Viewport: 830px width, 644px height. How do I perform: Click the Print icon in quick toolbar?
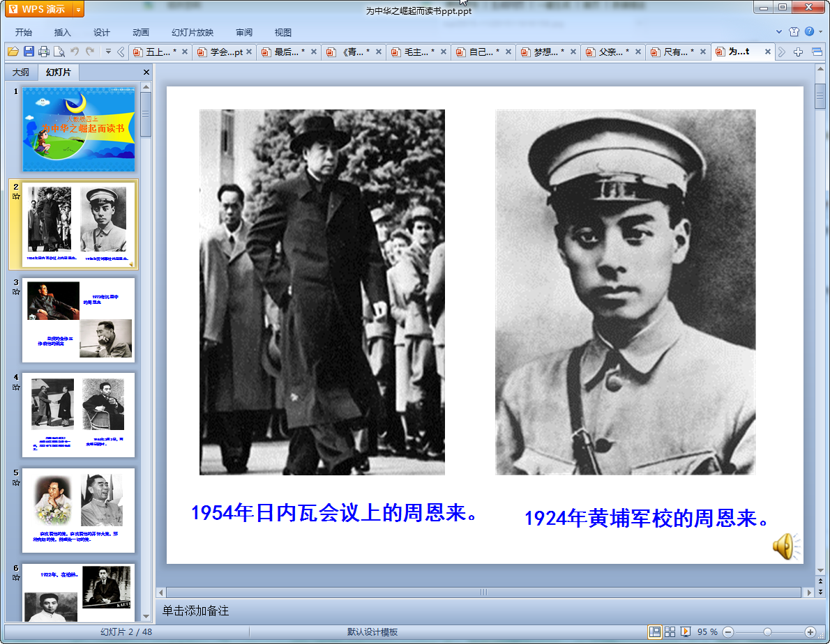(44, 52)
